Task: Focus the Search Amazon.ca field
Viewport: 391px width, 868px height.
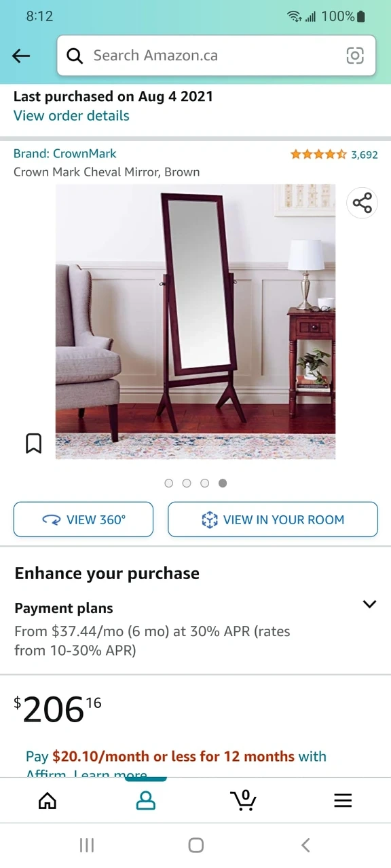Action: [x=217, y=56]
